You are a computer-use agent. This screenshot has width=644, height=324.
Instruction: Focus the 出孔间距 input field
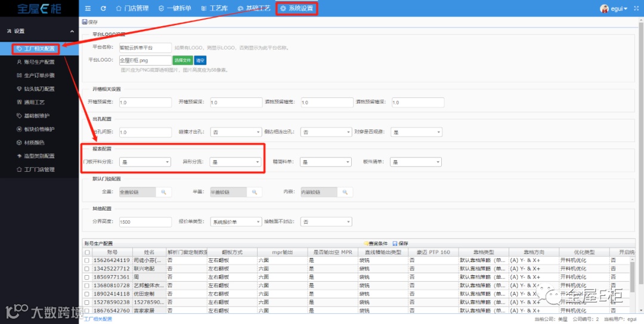pyautogui.click(x=145, y=132)
